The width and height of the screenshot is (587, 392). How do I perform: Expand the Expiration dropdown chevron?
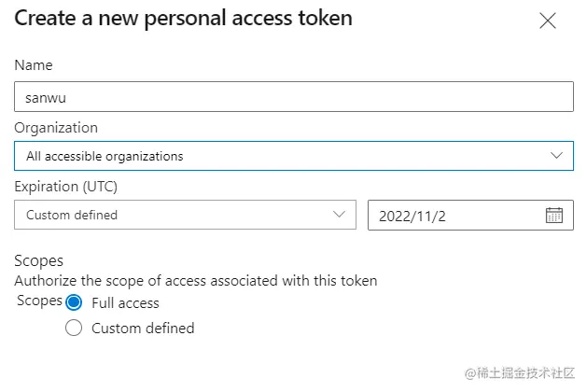(x=340, y=215)
